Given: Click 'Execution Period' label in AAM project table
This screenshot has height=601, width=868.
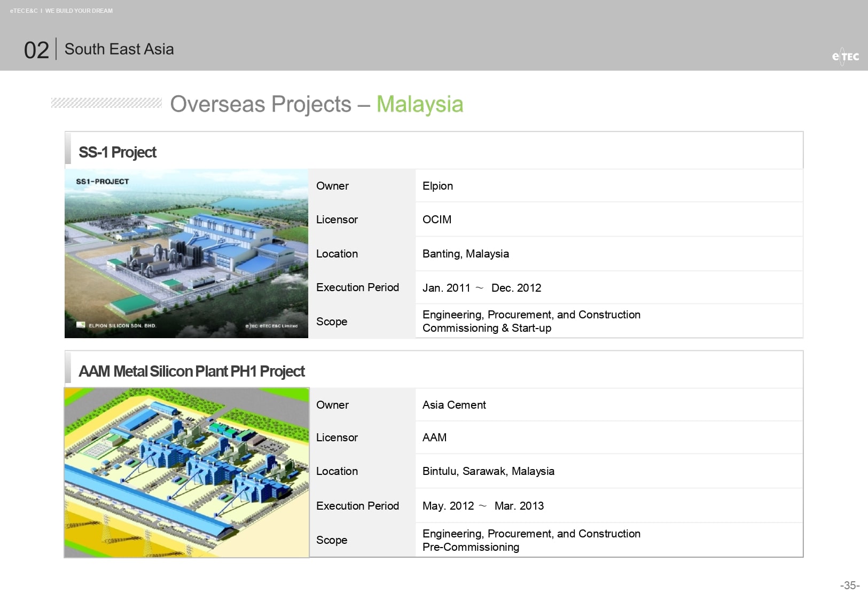Looking at the screenshot, I should pos(357,506).
